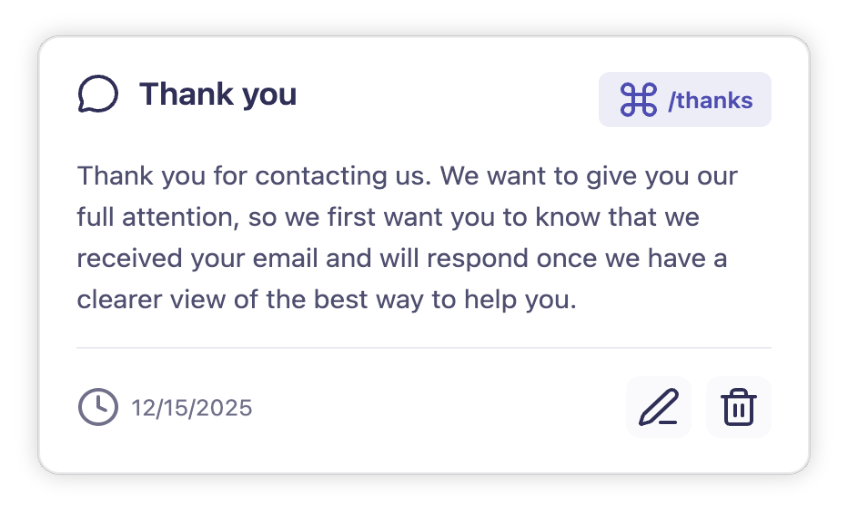The height and width of the screenshot is (510, 848).
Task: Click the line starting "Thank you for contacting"
Action: 407,177
